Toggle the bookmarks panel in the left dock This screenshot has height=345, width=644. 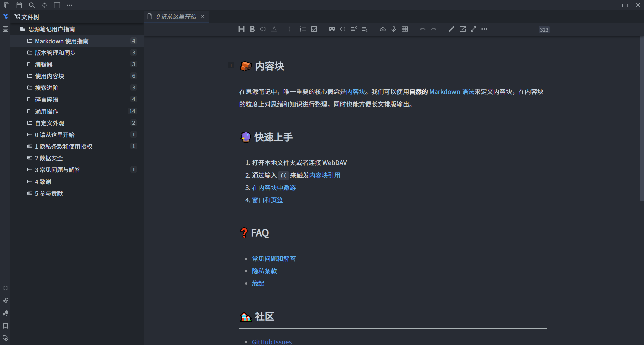(5, 326)
